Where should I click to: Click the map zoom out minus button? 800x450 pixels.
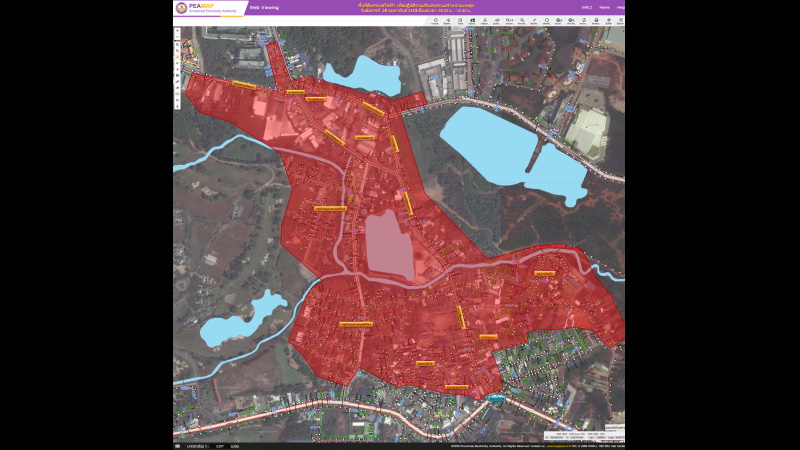[178, 37]
